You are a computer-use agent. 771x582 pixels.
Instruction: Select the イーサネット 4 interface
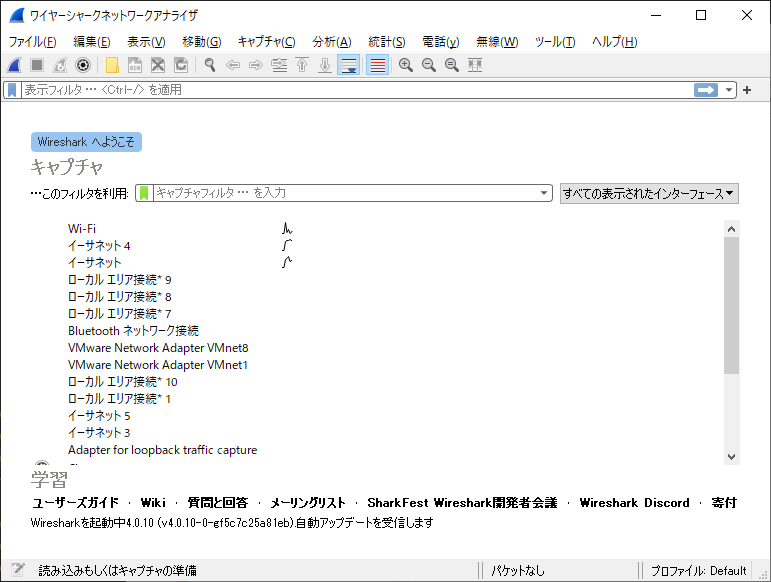[99, 245]
